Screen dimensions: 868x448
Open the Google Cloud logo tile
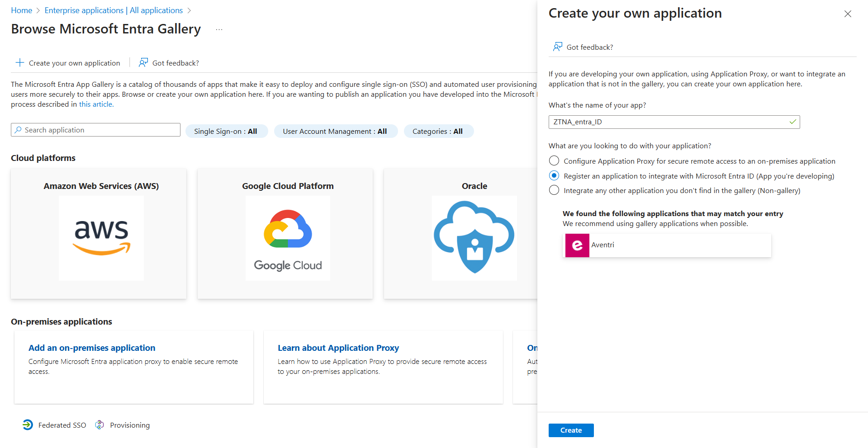click(x=288, y=238)
